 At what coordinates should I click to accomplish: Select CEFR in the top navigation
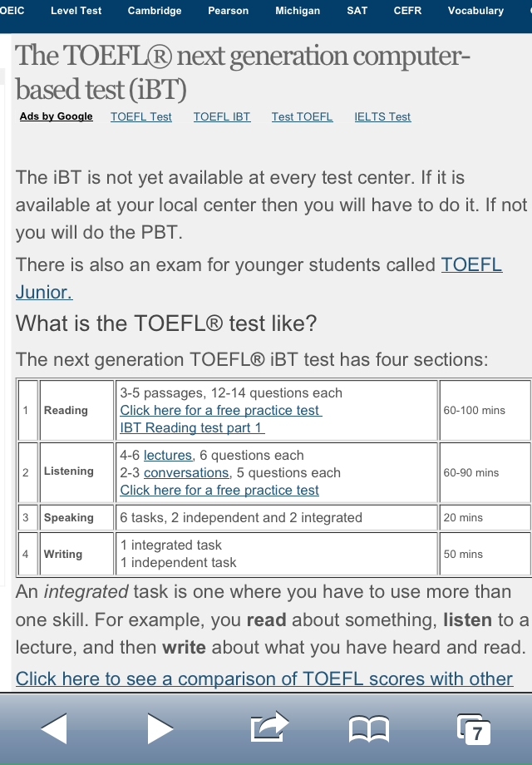(407, 11)
